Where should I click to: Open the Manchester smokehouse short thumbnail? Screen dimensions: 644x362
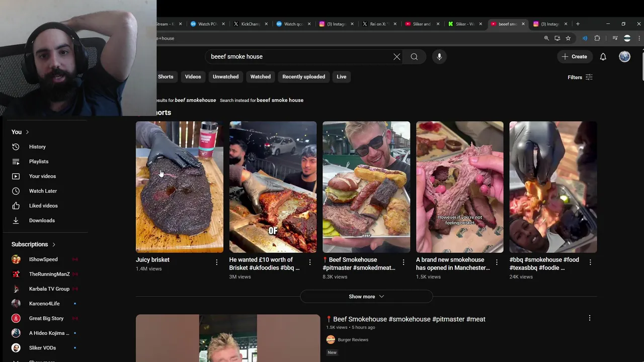[x=459, y=187]
